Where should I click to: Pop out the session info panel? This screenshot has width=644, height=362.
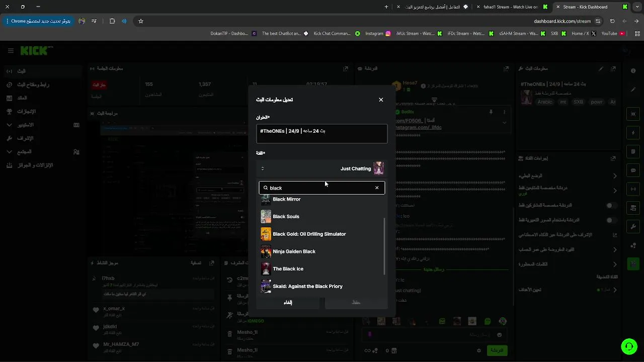pos(346,68)
